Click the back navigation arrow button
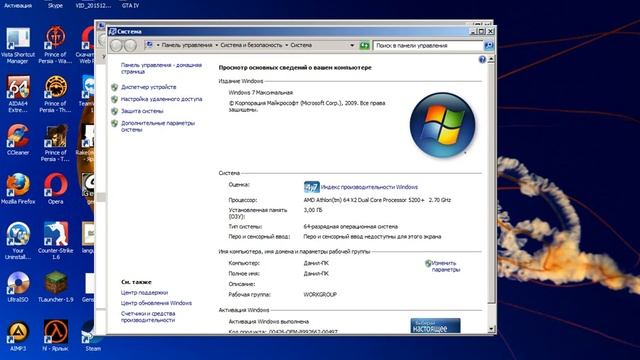The width and height of the screenshot is (640, 360). tap(116, 45)
